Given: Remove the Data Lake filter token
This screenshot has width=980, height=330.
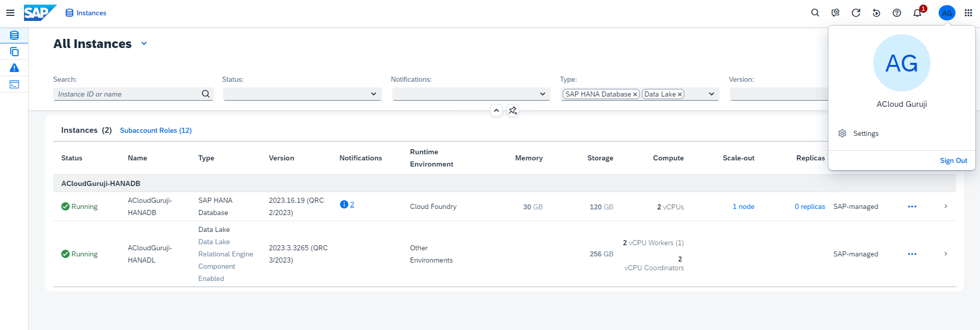Looking at the screenshot, I should tap(680, 95).
